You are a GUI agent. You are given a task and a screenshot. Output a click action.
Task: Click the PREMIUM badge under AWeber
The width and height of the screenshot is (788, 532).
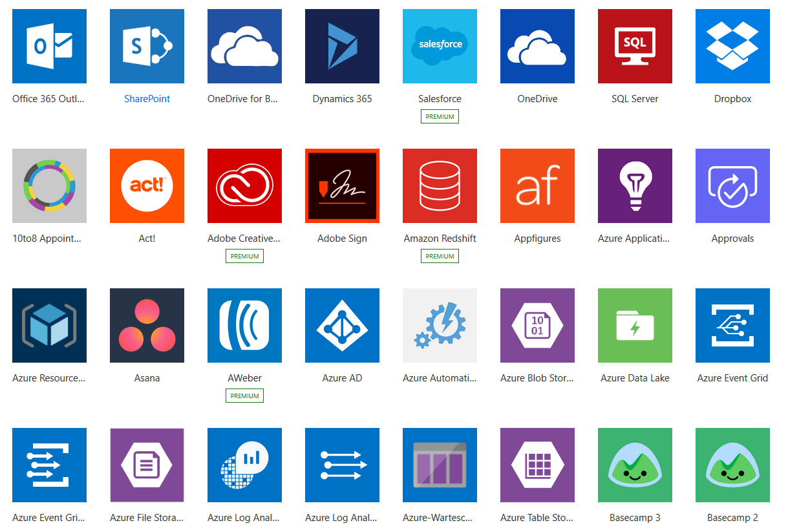244,396
